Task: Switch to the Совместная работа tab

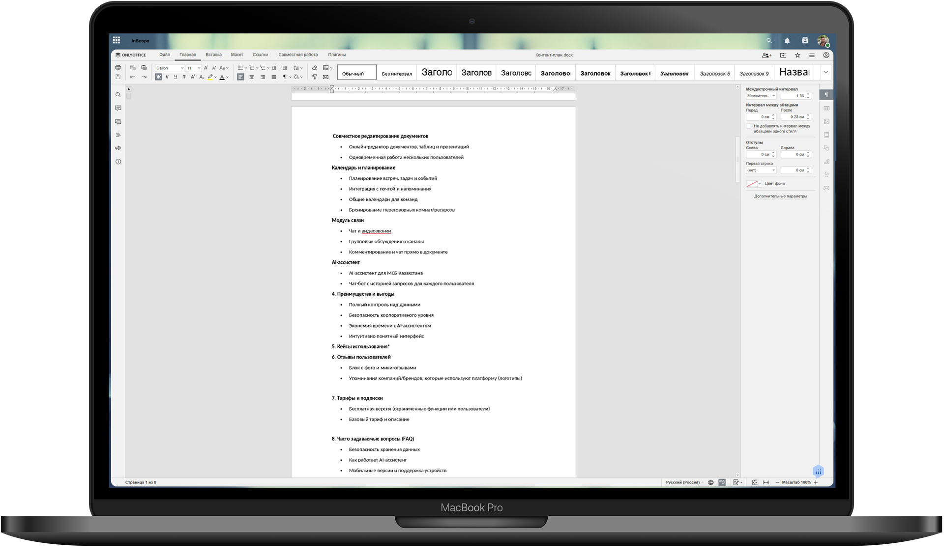Action: (298, 55)
